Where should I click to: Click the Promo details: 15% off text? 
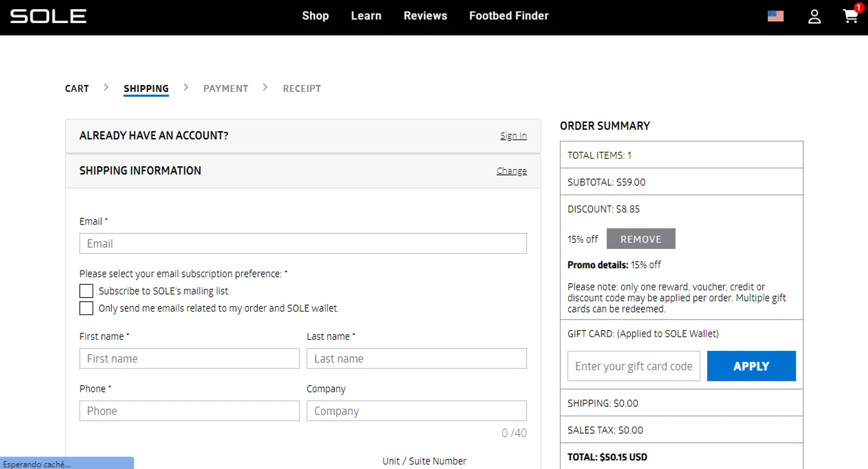pos(614,265)
